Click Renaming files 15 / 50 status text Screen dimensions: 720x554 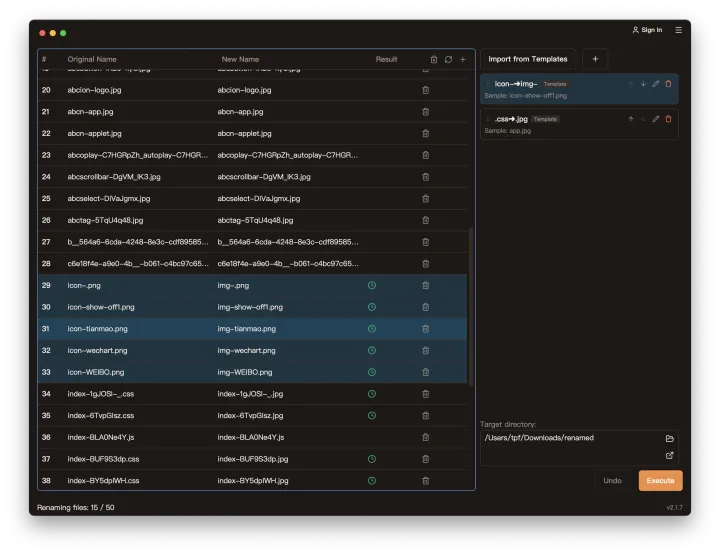click(75, 508)
